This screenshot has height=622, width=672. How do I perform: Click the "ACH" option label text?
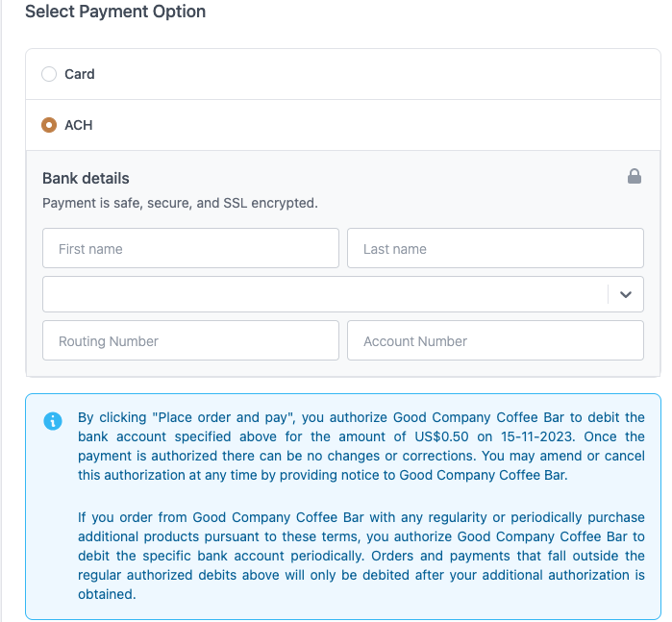tap(79, 125)
